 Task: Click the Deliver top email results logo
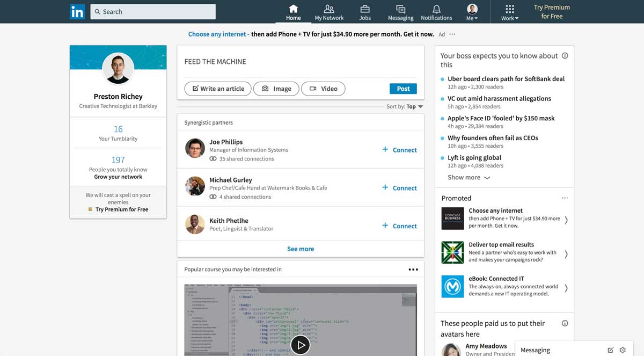[452, 252]
